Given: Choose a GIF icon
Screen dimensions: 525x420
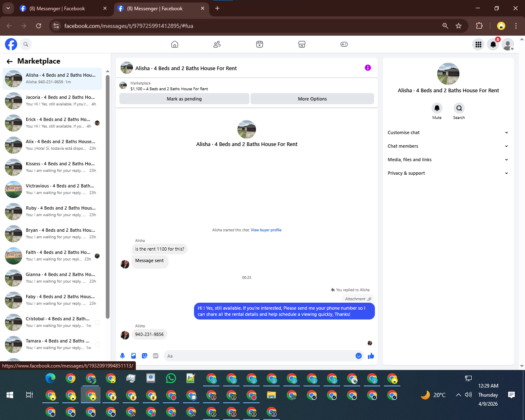Looking at the screenshot, I should (155, 356).
